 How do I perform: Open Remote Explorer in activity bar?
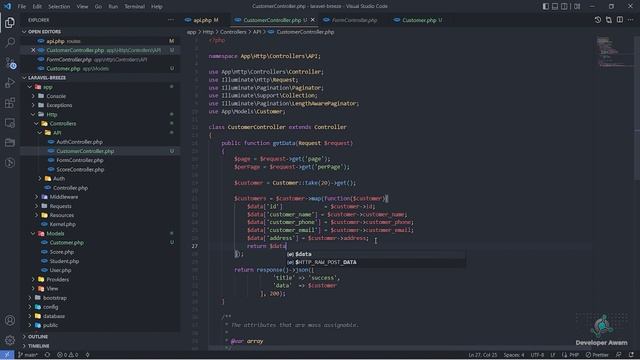pos(10,123)
